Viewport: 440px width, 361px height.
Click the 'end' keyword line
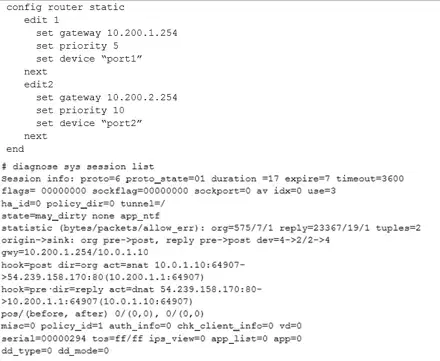coord(15,149)
